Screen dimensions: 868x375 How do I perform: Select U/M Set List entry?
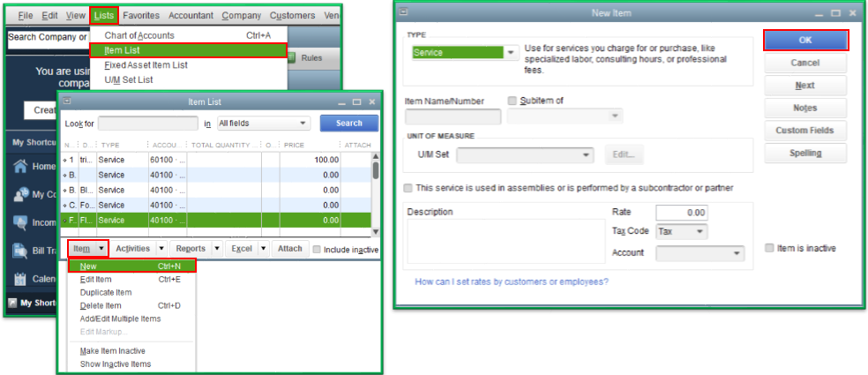188,79
